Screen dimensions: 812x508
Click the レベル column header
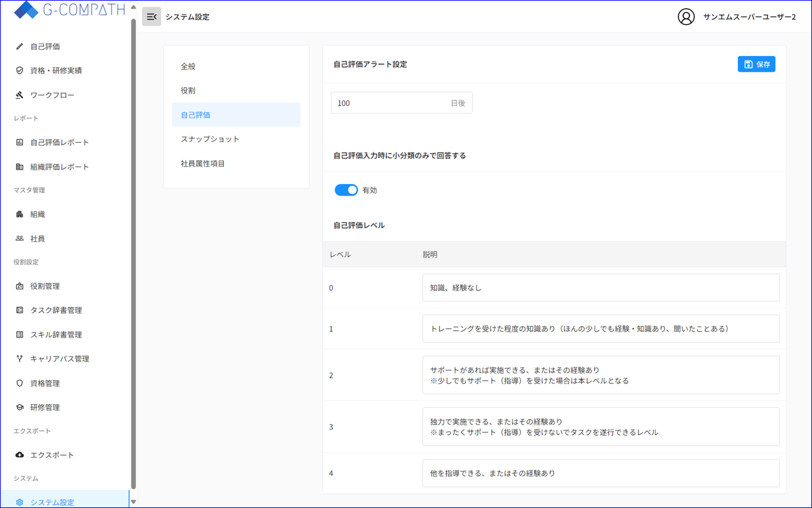click(340, 254)
